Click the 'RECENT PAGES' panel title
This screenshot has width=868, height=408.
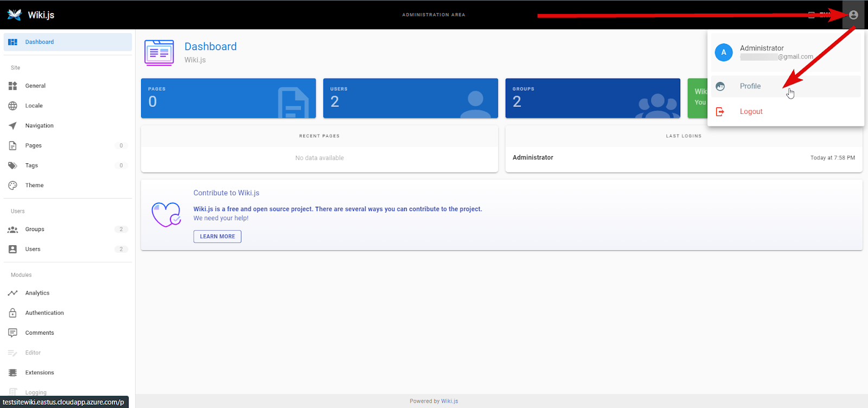pyautogui.click(x=320, y=136)
